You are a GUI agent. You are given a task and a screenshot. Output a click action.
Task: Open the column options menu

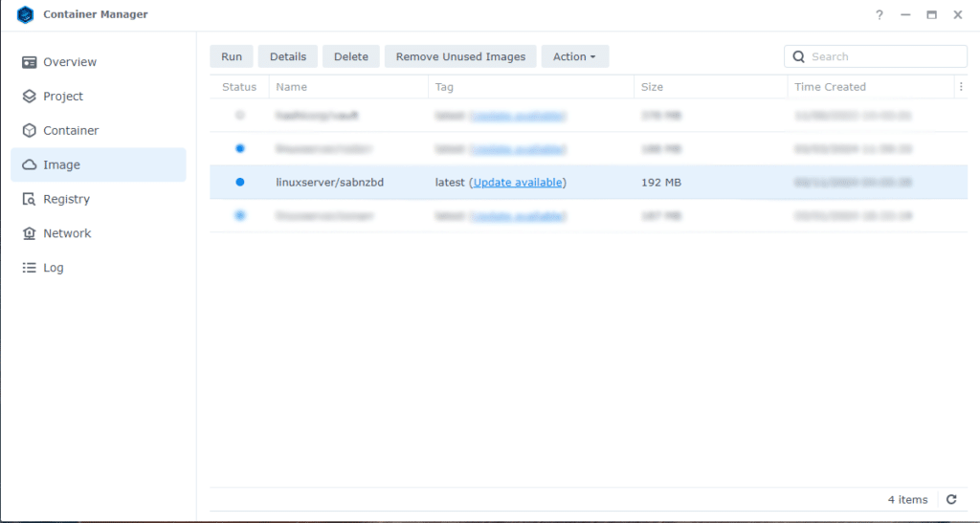pos(960,87)
